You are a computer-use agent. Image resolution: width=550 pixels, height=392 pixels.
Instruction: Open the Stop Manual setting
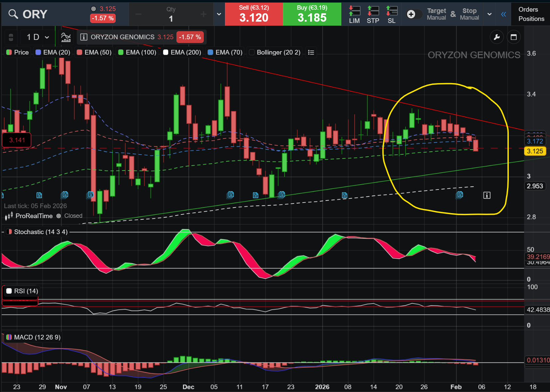tap(469, 14)
